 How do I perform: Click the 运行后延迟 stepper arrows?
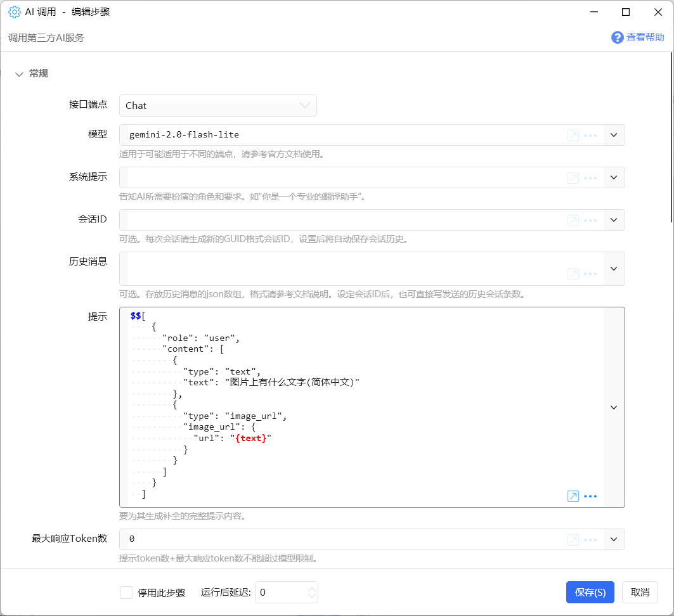(x=312, y=593)
